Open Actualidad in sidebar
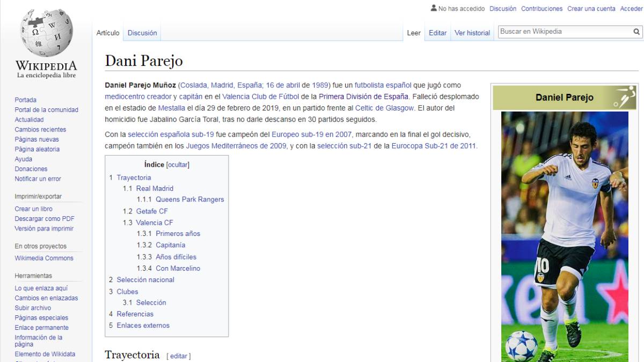Viewport: 644px width, 362px height. pos(29,120)
